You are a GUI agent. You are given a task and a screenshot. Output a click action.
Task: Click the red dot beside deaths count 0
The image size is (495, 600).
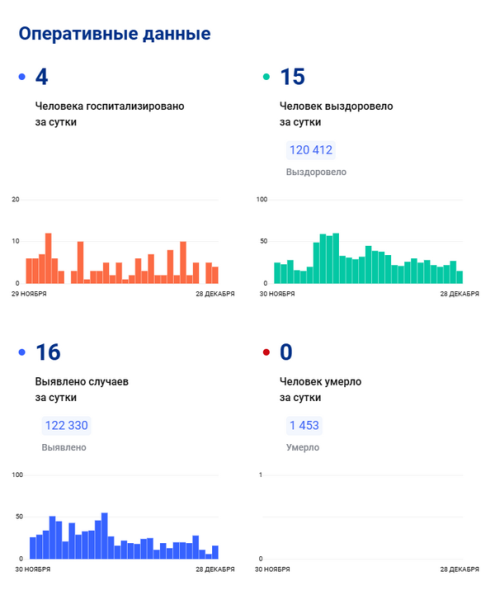(x=266, y=352)
